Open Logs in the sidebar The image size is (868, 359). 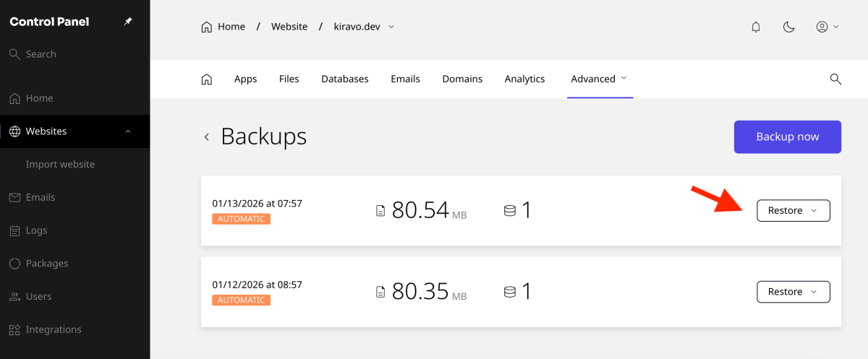[36, 230]
